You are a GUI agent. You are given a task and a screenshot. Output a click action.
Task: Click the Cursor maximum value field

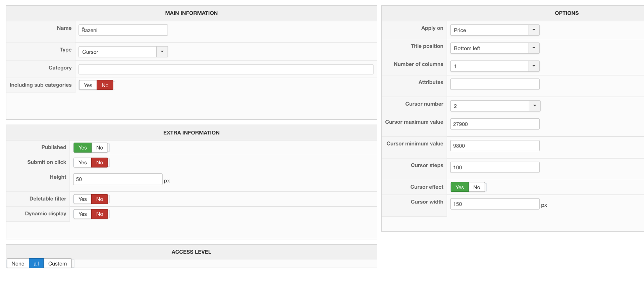click(x=495, y=124)
